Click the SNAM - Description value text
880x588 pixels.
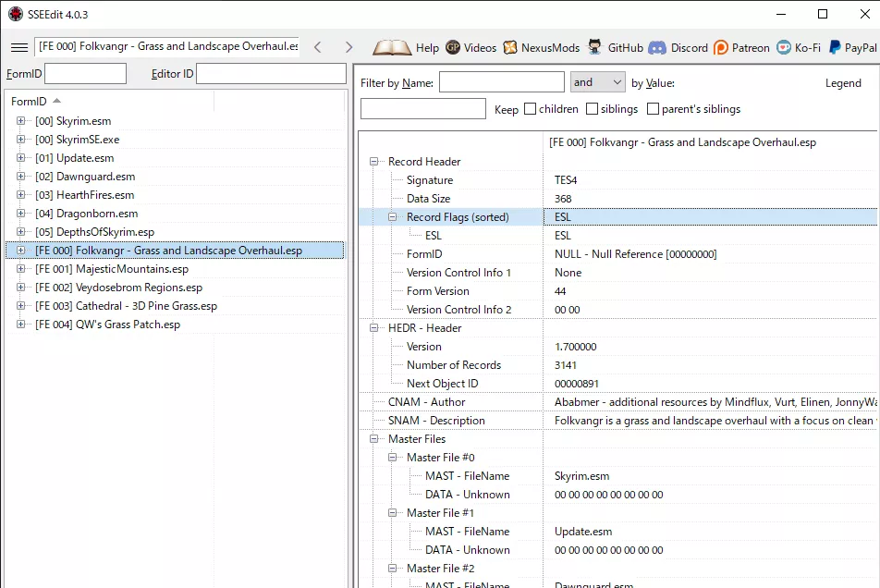point(715,421)
